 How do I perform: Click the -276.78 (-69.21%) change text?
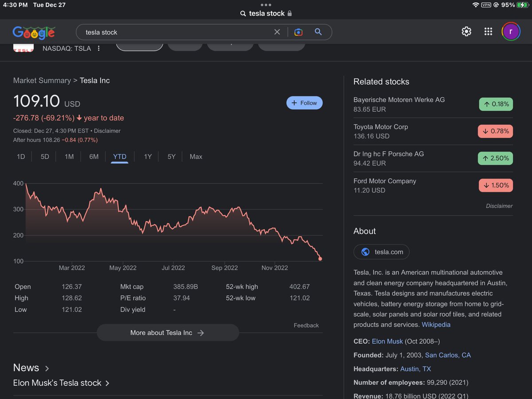click(x=44, y=118)
